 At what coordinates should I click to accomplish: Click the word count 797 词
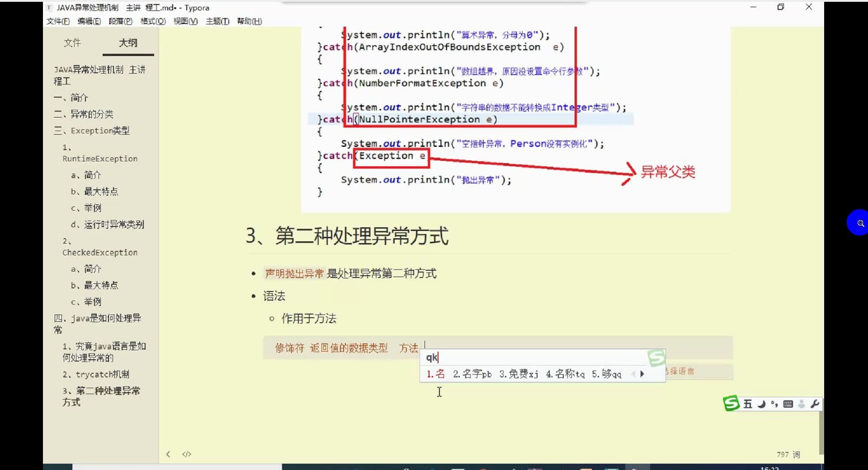coord(788,454)
